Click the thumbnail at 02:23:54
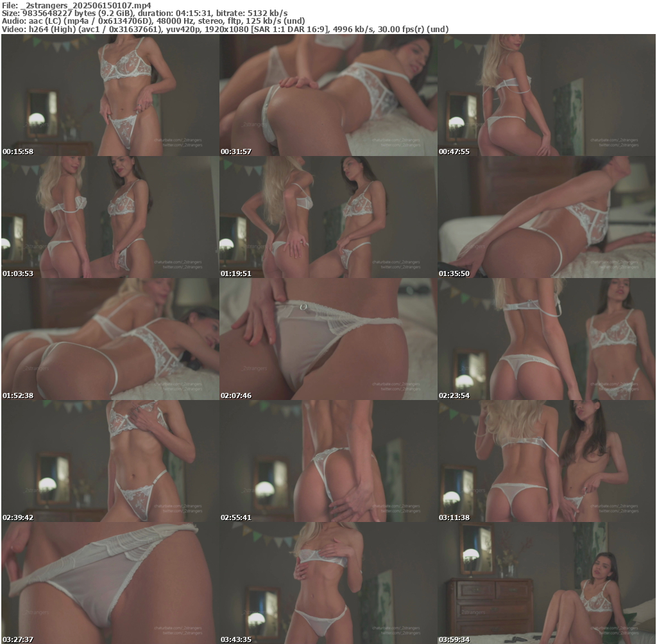 (547, 339)
